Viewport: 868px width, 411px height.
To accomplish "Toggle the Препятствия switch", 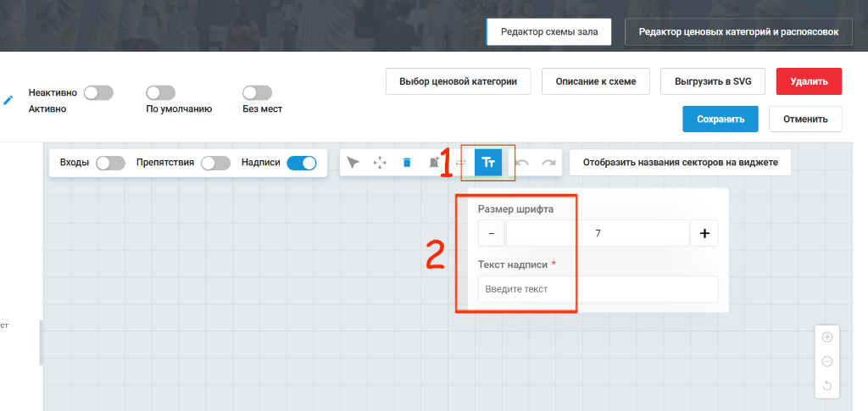I will (x=216, y=163).
